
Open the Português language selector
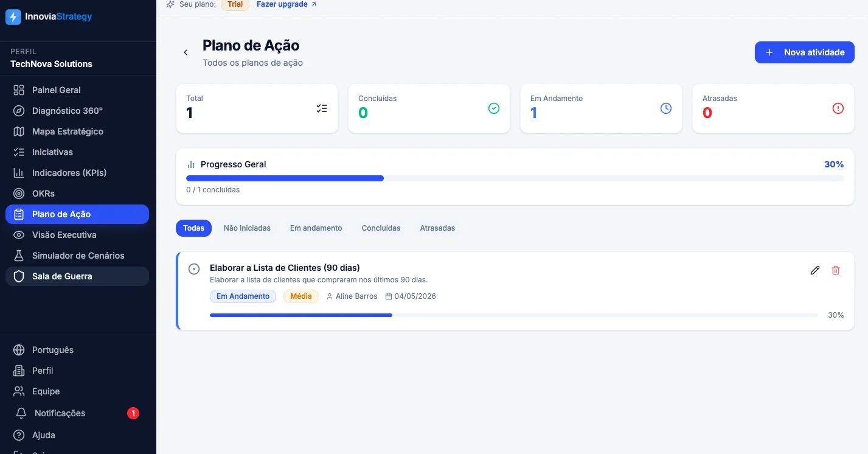click(x=77, y=350)
